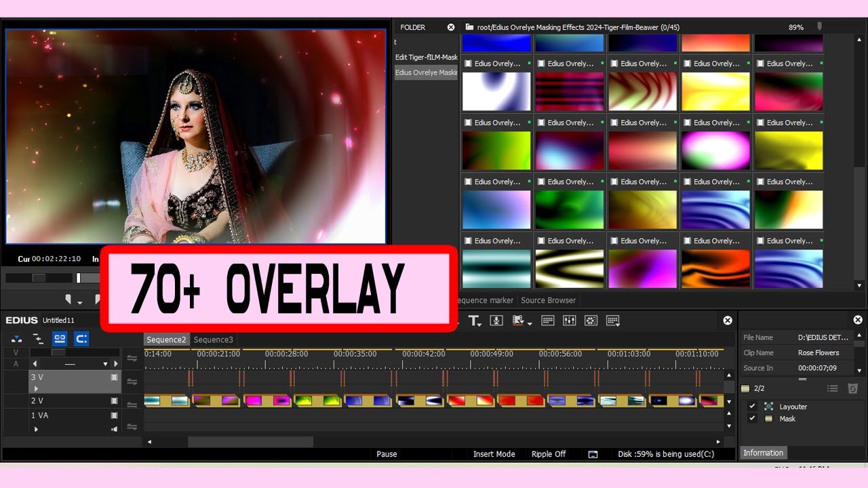Toggle sync-lock arrows on track 3 V

(132, 382)
